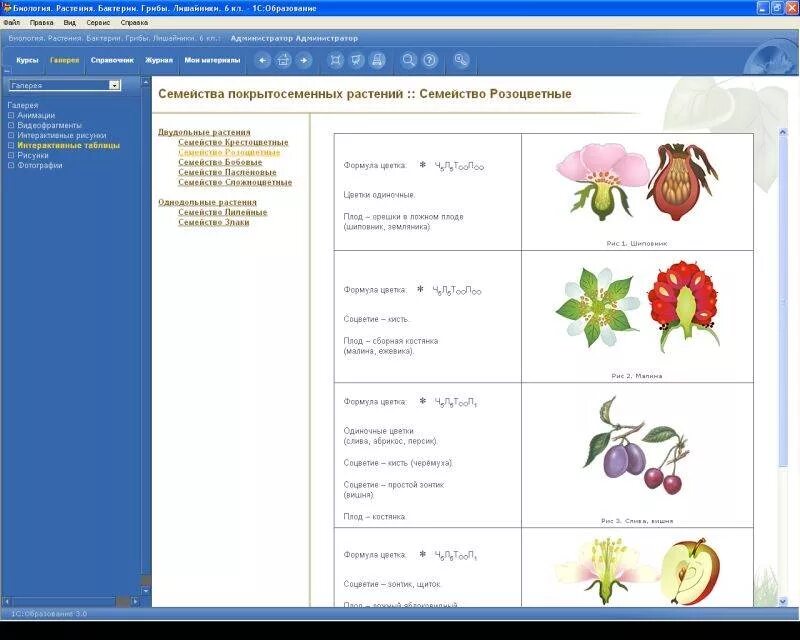The image size is (800, 640).
Task: Open the Семейство Бобовые link
Action: coord(220,162)
